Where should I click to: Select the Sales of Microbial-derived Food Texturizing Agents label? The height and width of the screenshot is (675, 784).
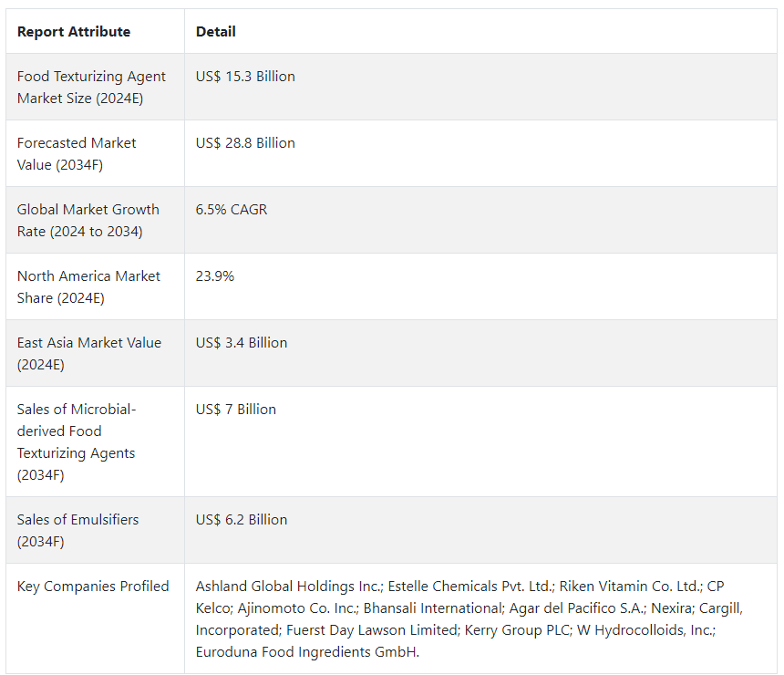tap(76, 442)
